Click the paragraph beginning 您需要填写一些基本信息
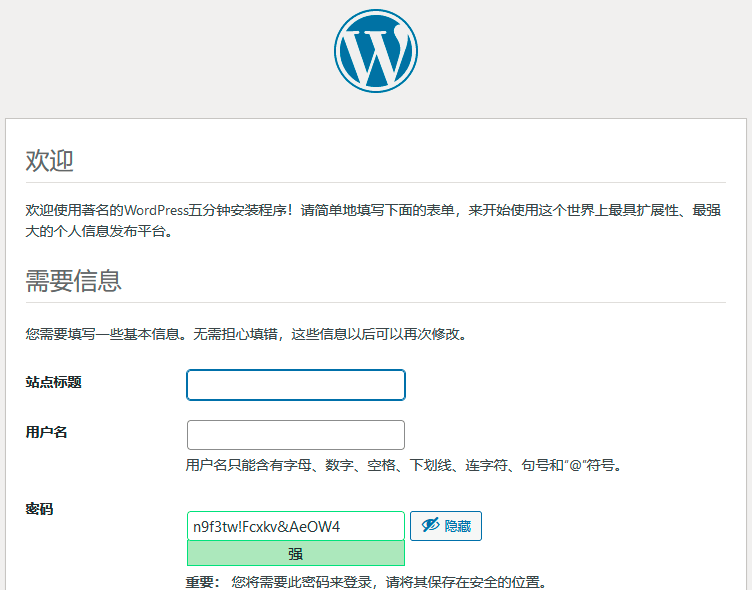Image resolution: width=752 pixels, height=590 pixels. 247,334
